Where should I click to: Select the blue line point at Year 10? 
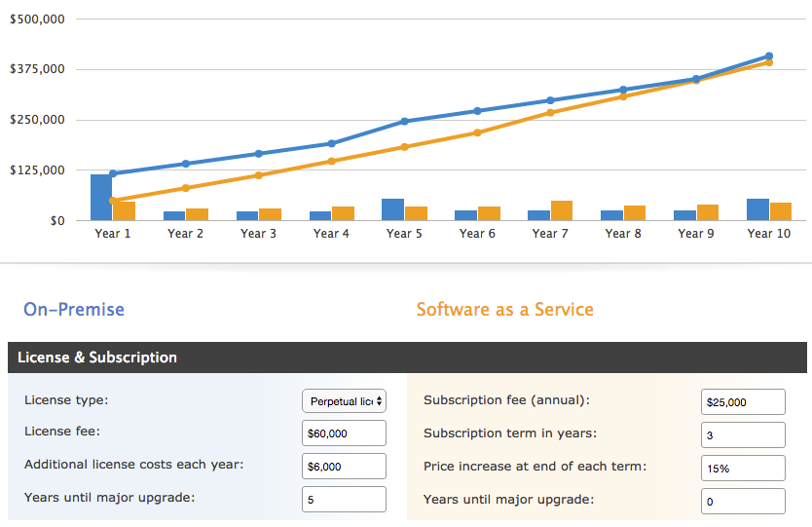coord(769,56)
